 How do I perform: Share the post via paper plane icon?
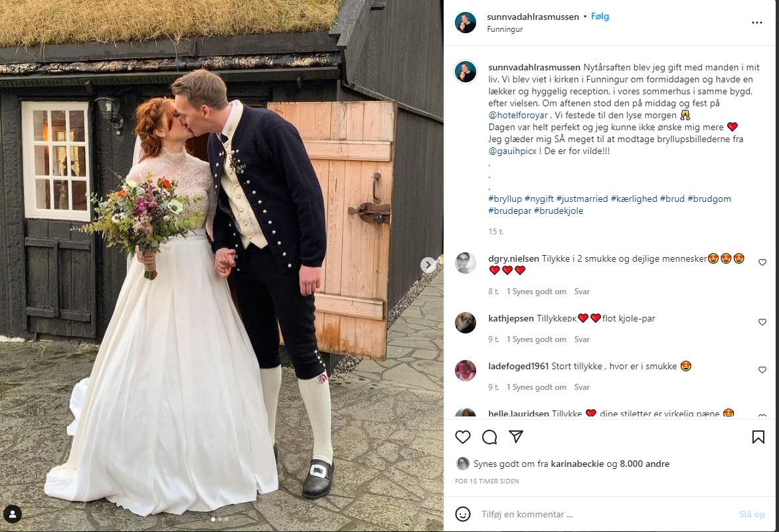pos(516,436)
